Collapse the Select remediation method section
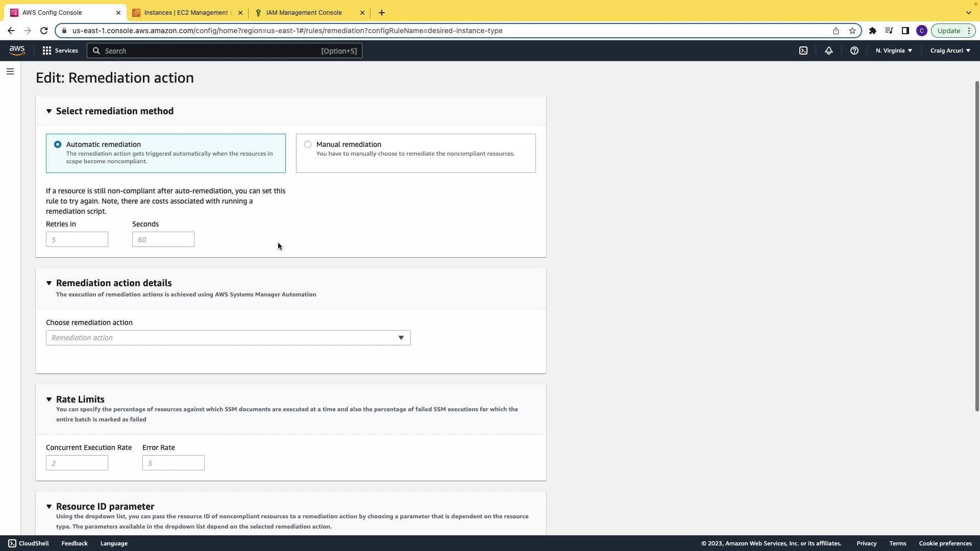 coord(49,111)
